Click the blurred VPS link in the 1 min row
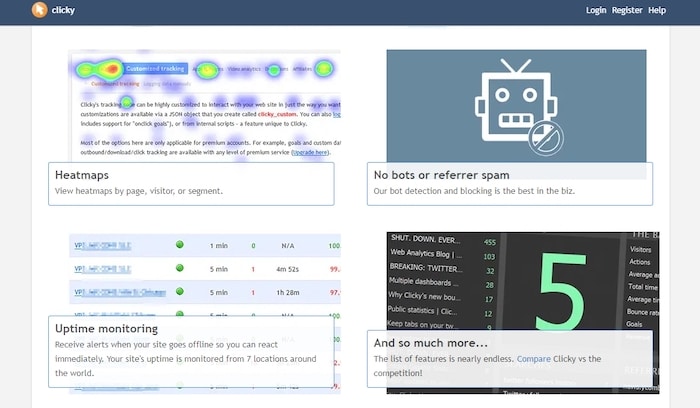 [103, 246]
